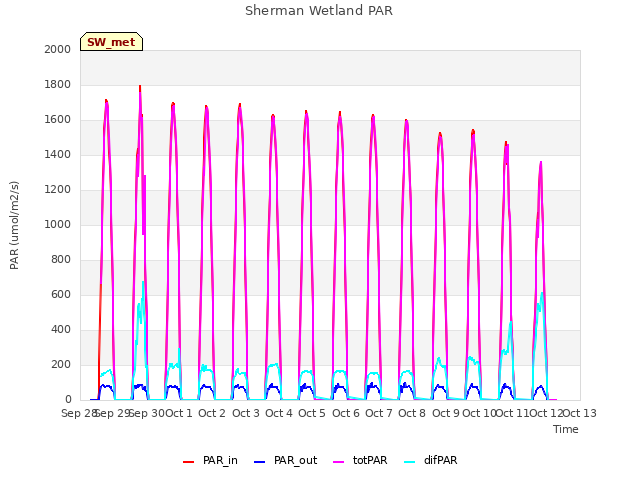
Task: Toggle the difPAR legend entry
Action: (431, 460)
